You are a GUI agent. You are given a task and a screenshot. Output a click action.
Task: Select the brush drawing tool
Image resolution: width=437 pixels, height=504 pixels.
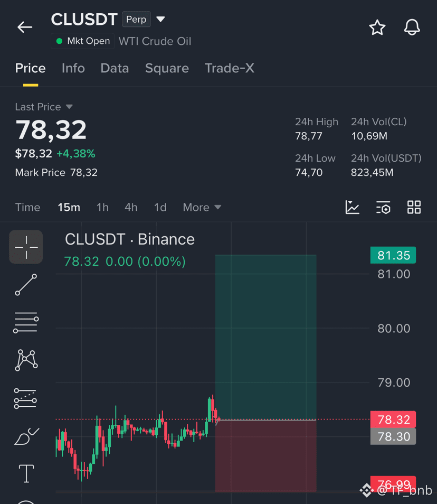coord(26,436)
